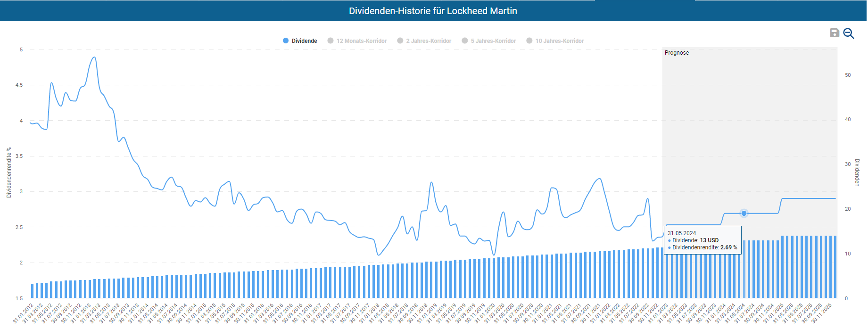Click the blue Dividende legend dot
The width and height of the screenshot is (868, 329).
coord(286,41)
